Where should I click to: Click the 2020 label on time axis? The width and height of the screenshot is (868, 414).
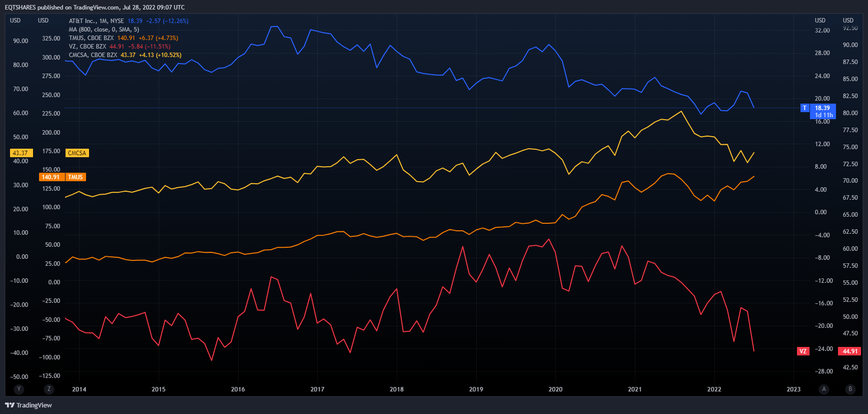555,389
